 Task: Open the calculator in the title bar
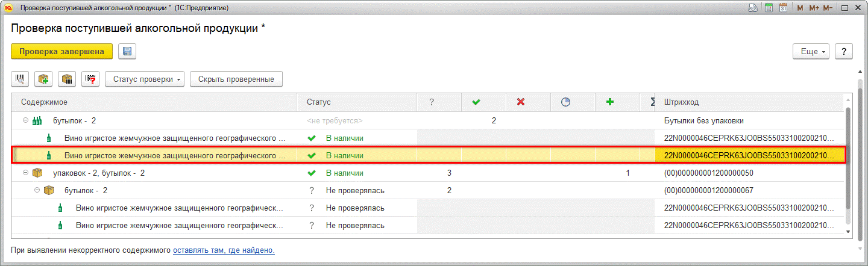coord(769,8)
